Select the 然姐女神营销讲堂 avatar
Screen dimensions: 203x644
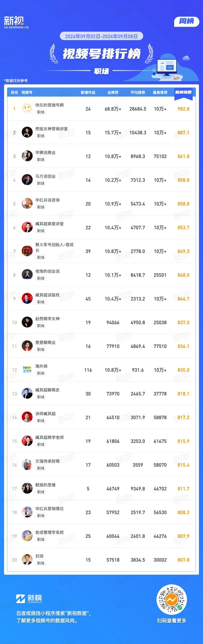pos(27,132)
